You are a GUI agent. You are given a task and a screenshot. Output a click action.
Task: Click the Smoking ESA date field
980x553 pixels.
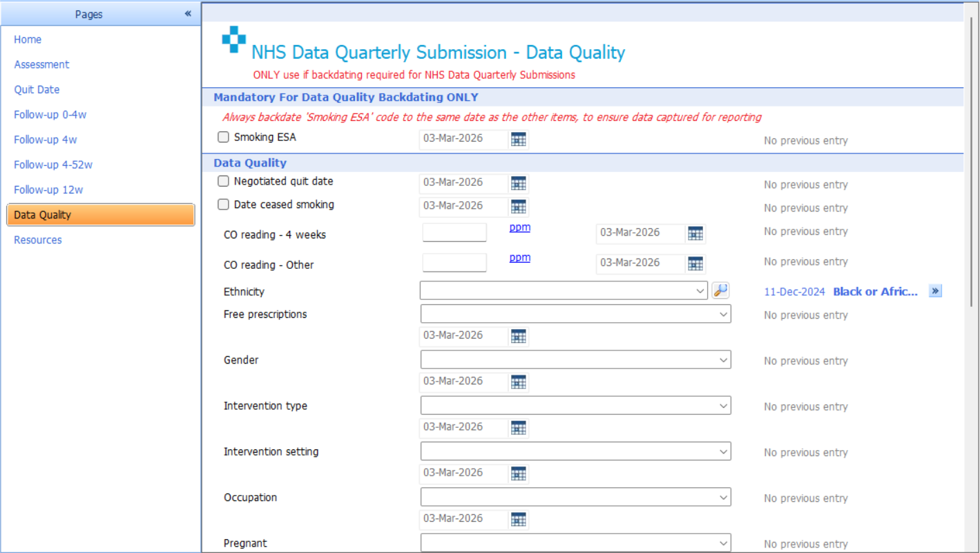coord(464,138)
